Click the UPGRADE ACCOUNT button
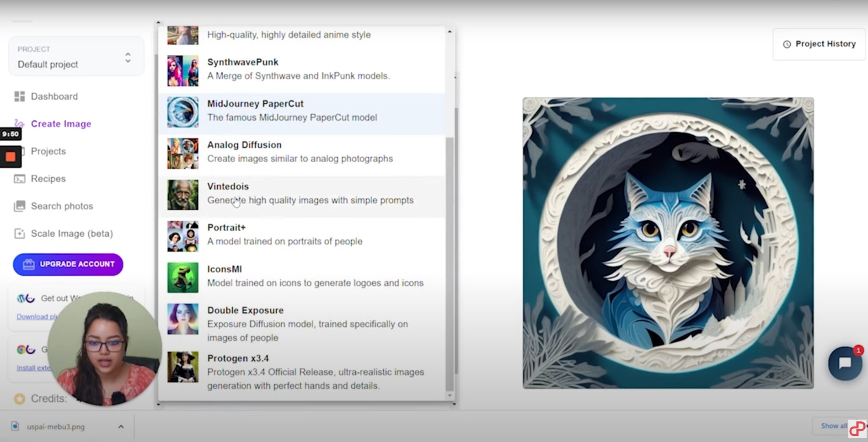This screenshot has width=868, height=442. coord(68,265)
